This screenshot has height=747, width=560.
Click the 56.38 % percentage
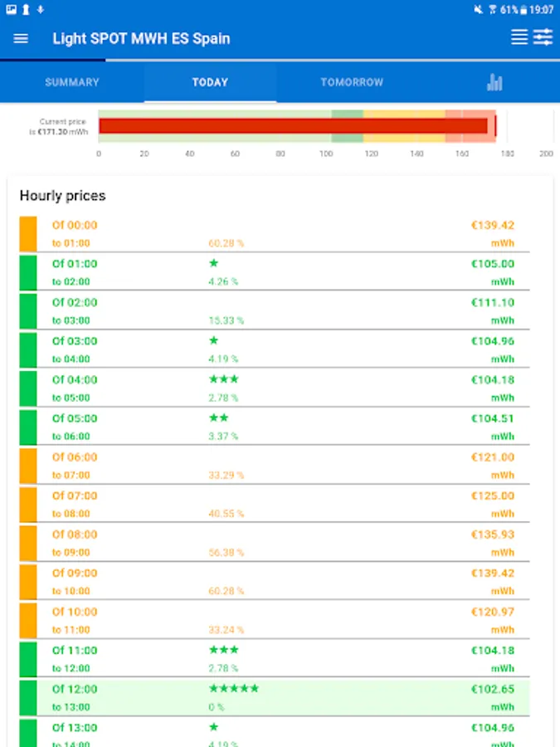(226, 553)
